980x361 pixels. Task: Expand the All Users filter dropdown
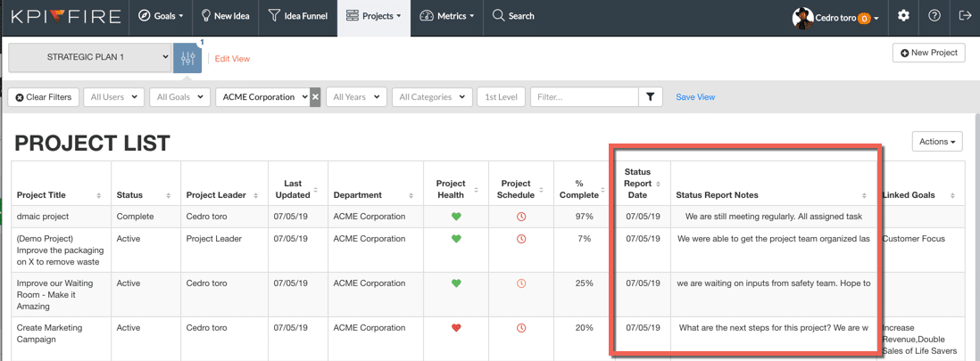click(113, 97)
